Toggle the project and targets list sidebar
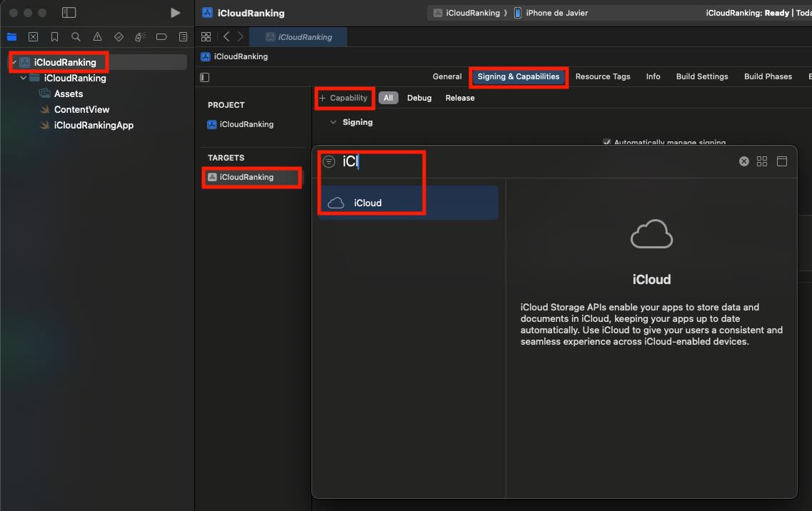Screen dimensions: 812x511 tap(204, 77)
